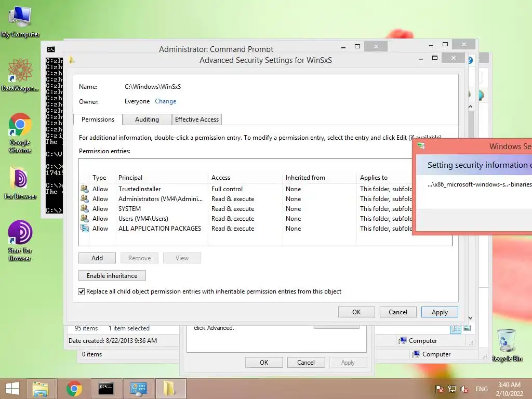Select the TrustedInstaller Full control text
The image size is (532, 399).
(227, 189)
